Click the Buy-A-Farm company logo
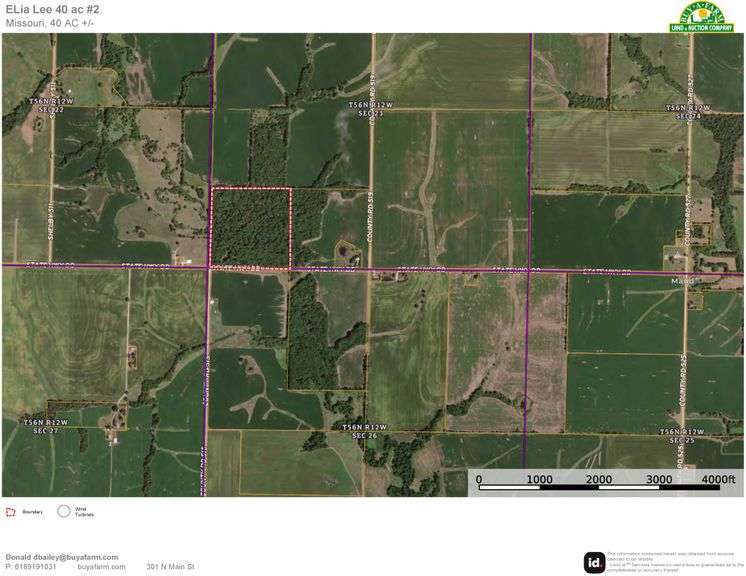746x576 pixels. click(x=701, y=17)
